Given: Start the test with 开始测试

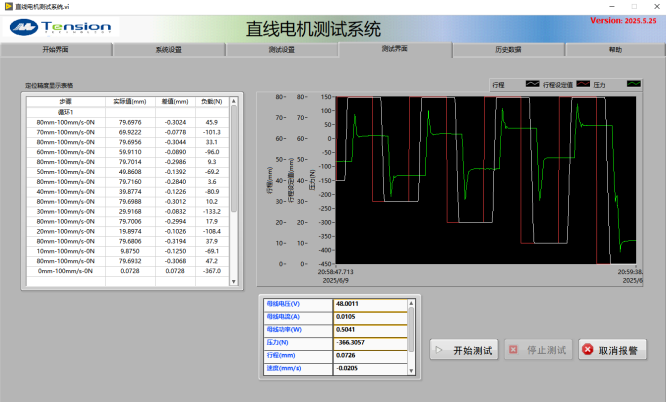Looking at the screenshot, I should pos(464,350).
